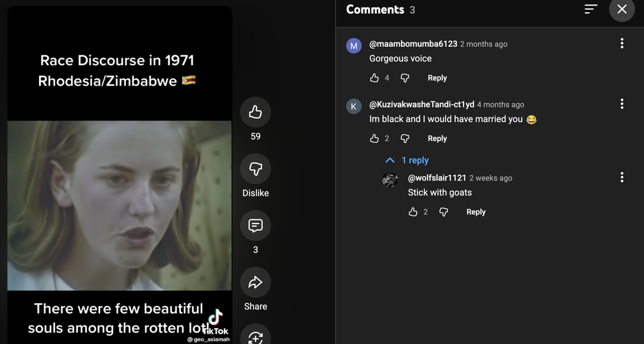Dislike the Short video
The width and height of the screenshot is (644, 344).
click(256, 169)
